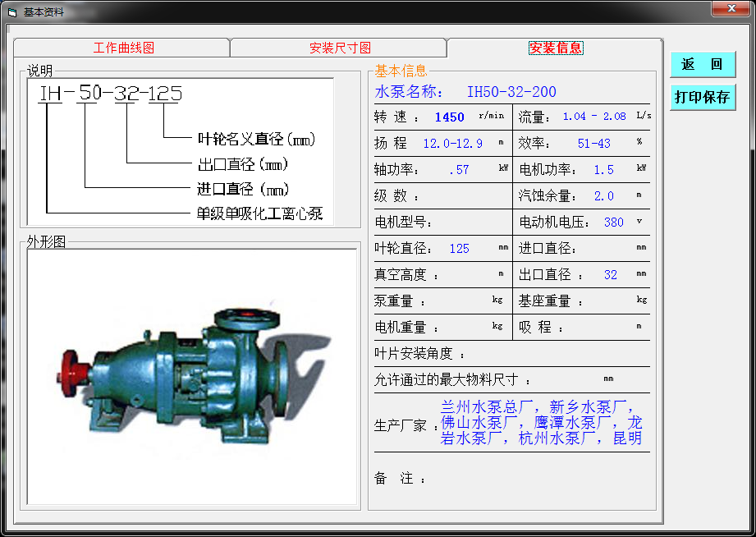Click the 进口直径(mm) diagram label
756x537 pixels.
tap(243, 189)
